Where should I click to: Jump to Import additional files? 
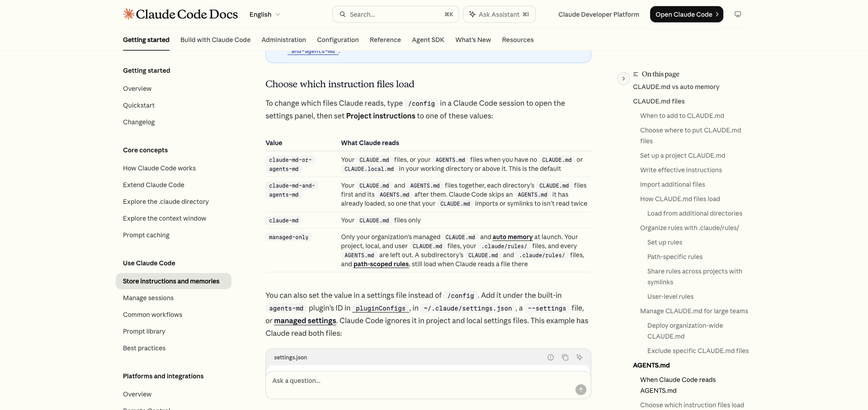point(672,184)
